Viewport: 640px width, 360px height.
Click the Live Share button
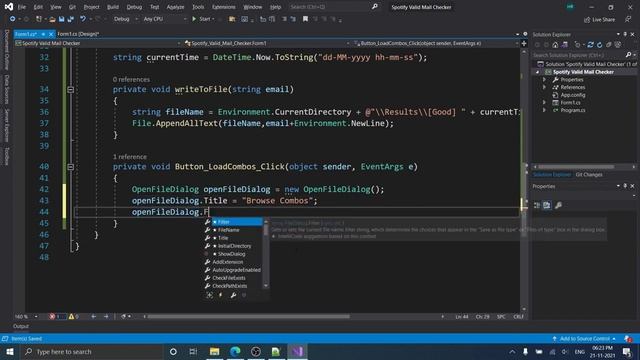599,20
